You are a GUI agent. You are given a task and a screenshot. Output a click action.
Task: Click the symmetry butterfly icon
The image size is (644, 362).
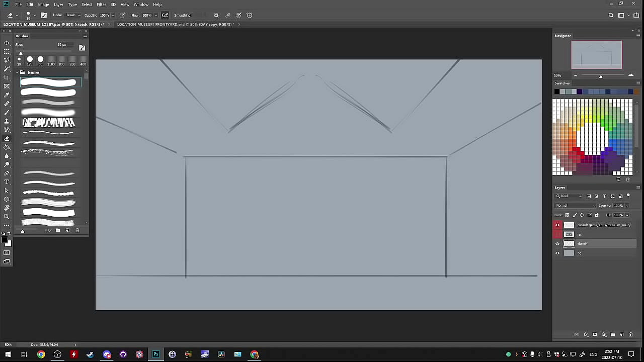[x=250, y=15]
